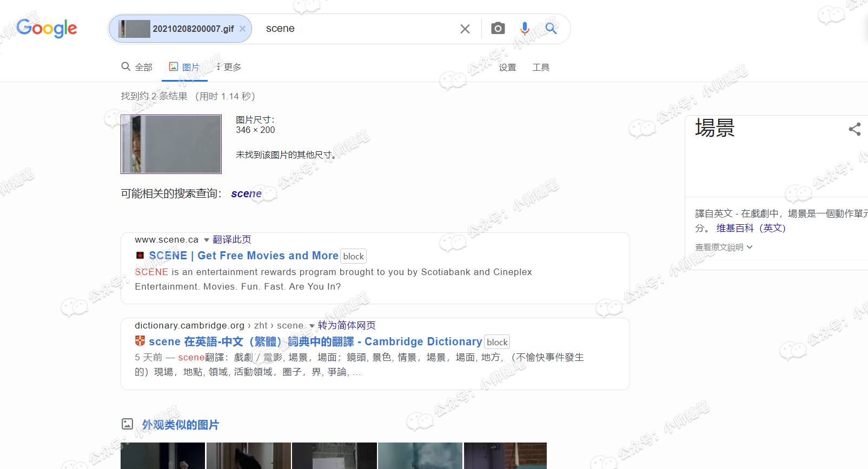
Task: Select the 图片 tab
Action: 184,67
